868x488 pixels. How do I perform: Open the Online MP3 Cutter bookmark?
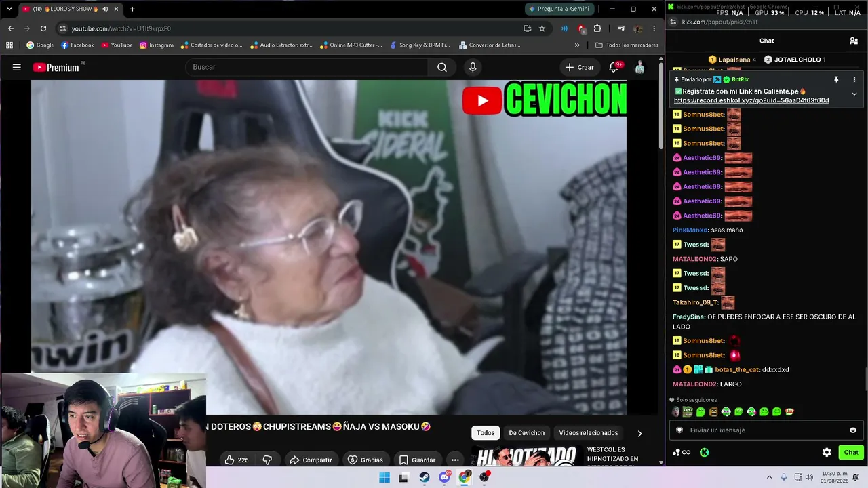point(351,45)
